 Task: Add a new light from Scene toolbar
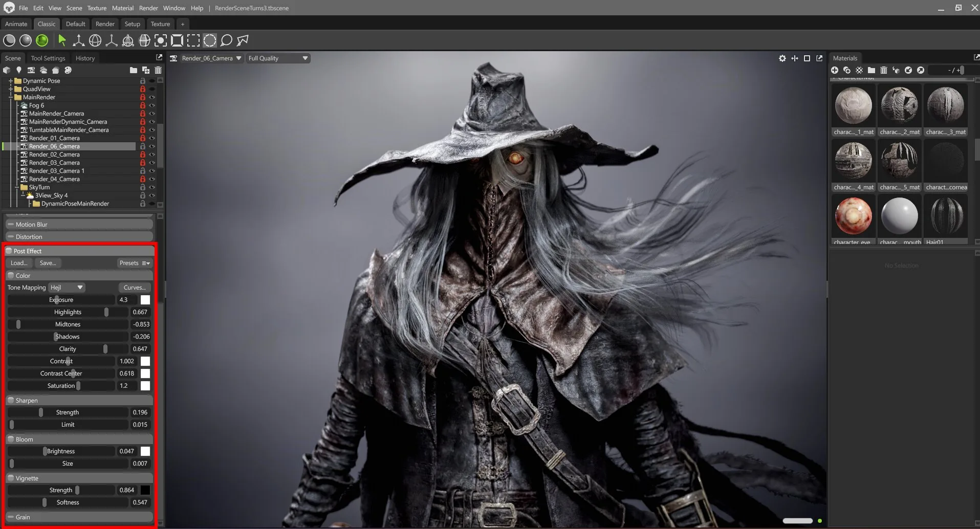click(x=19, y=70)
